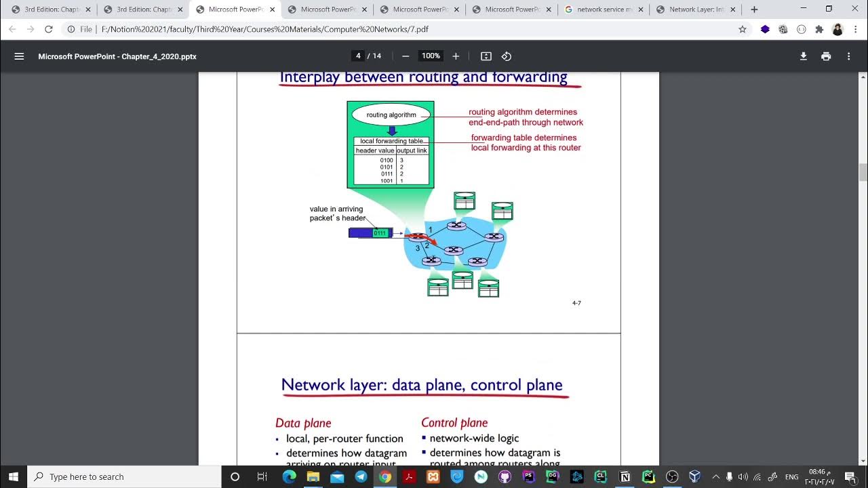The width and height of the screenshot is (868, 488).
Task: Zoom out with the minus icon
Action: (406, 56)
